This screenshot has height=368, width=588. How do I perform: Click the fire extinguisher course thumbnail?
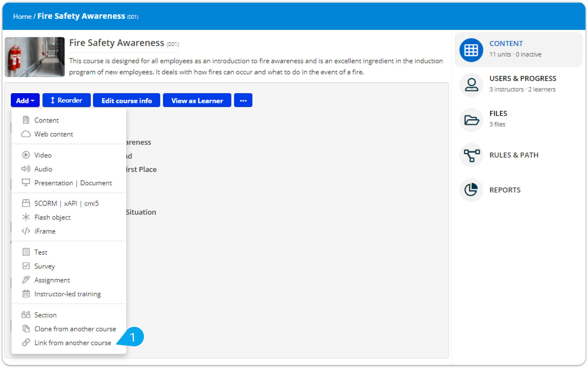[35, 57]
